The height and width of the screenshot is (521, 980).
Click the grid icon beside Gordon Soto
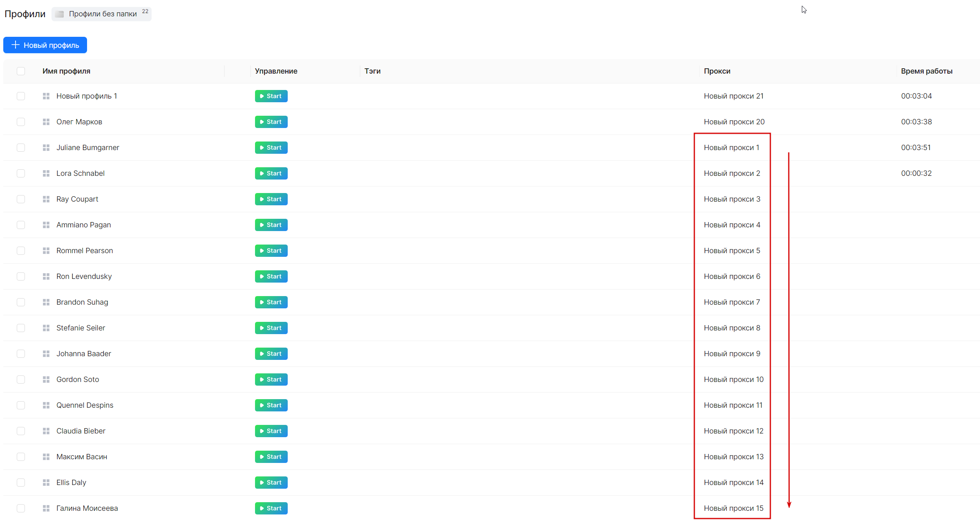pyautogui.click(x=46, y=380)
